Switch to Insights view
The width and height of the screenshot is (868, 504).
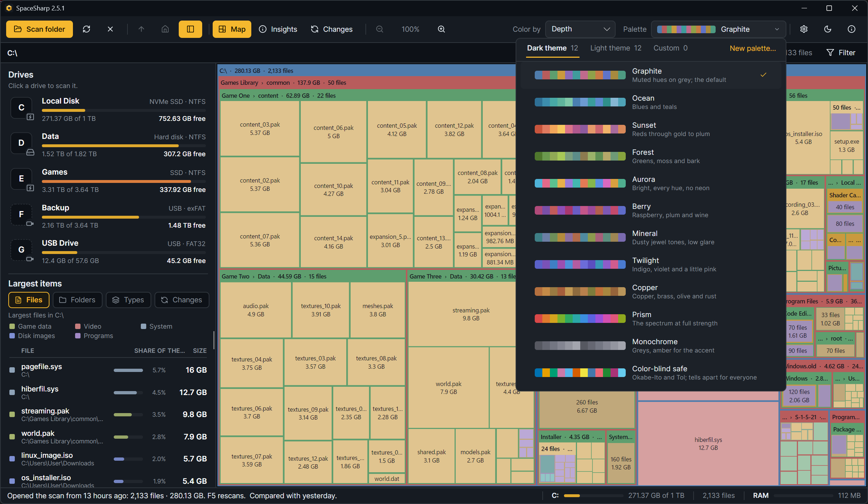tap(278, 29)
